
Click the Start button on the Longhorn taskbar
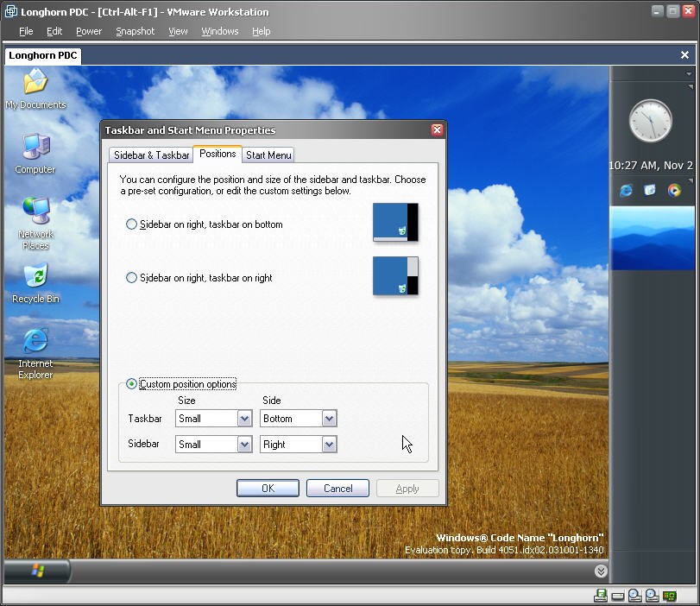[37, 571]
